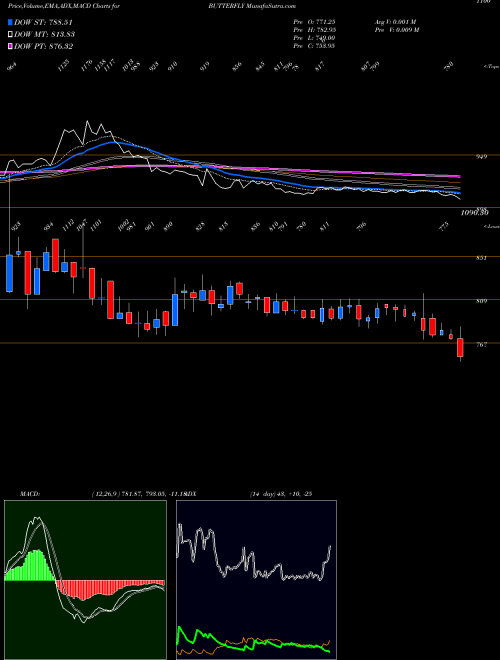
Task: Click the 809 price axis label
Action: pos(481,301)
